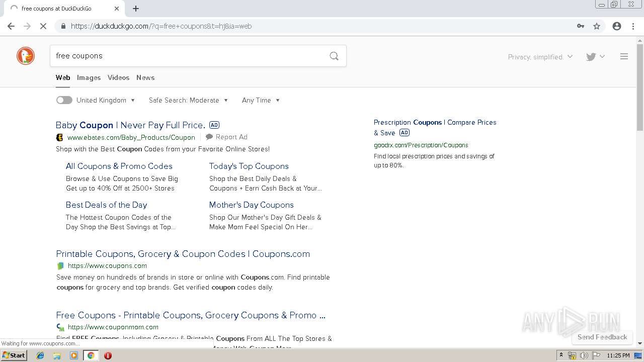Click the forward navigation arrow
This screenshot has height=362, width=644.
27,26
